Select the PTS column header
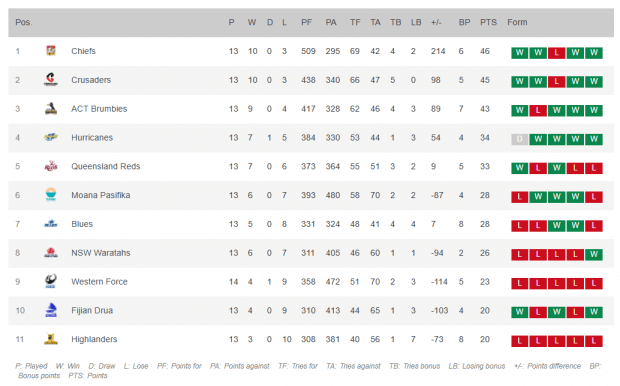Viewport: 620px width, 386px height. pyautogui.click(x=488, y=22)
